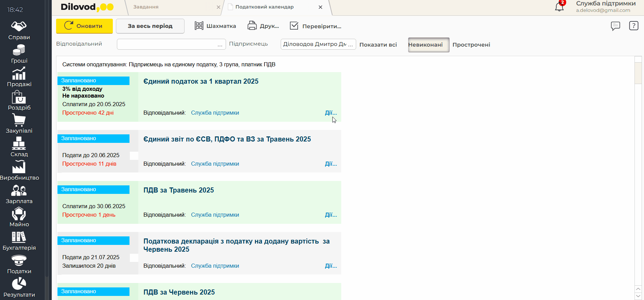Screen dimensions: 644x300
Task: Open Дії menu for Єдиний податок
Action: (330, 113)
